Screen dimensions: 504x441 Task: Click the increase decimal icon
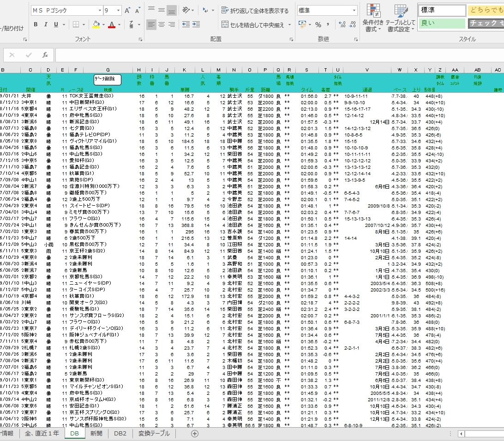click(x=342, y=24)
